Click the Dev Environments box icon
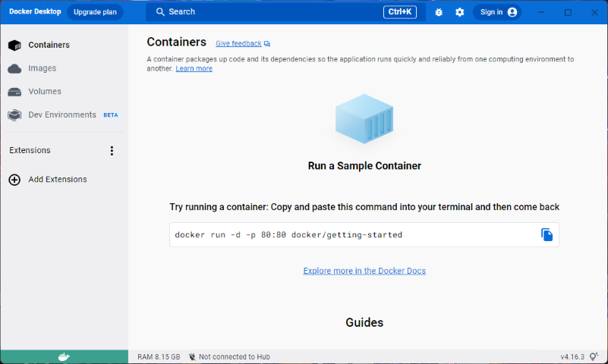Viewport: 608px width, 364px height. [14, 115]
